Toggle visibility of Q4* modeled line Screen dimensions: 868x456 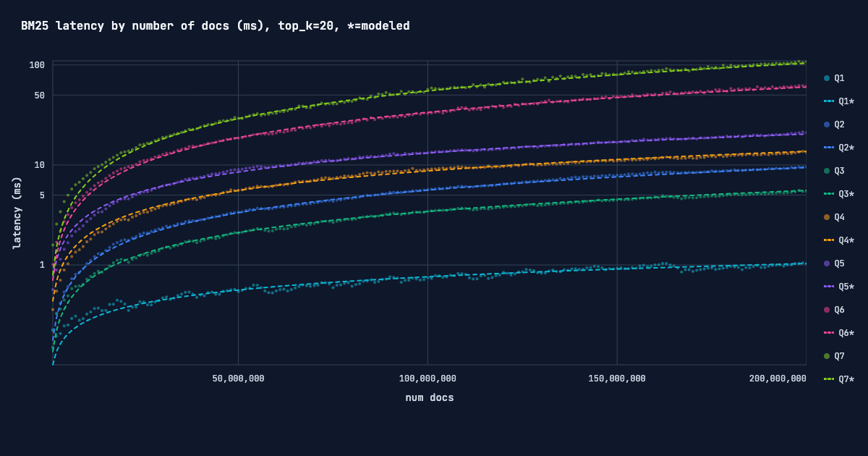[x=839, y=240]
